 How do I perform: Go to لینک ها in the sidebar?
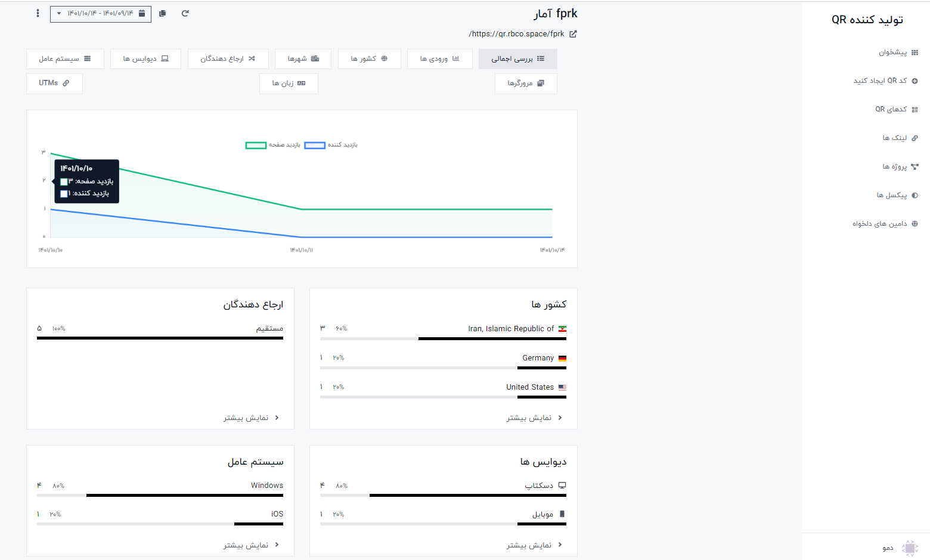coord(894,138)
